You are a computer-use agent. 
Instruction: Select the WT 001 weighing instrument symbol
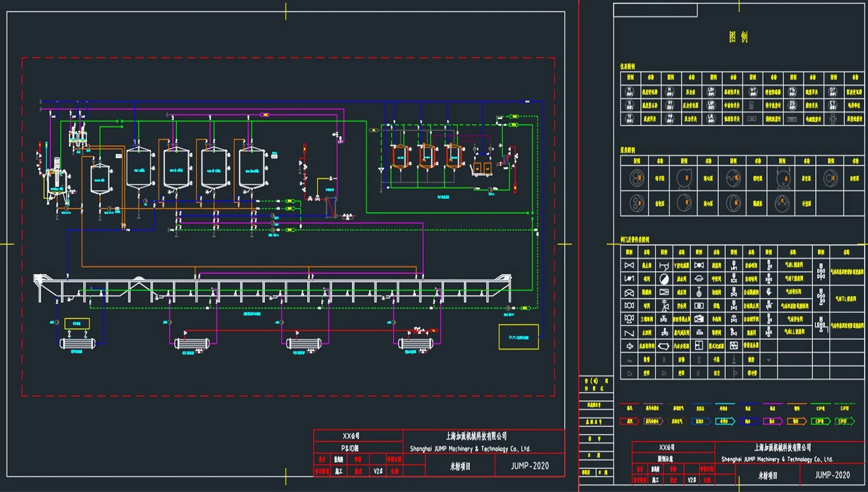pyautogui.click(x=753, y=92)
